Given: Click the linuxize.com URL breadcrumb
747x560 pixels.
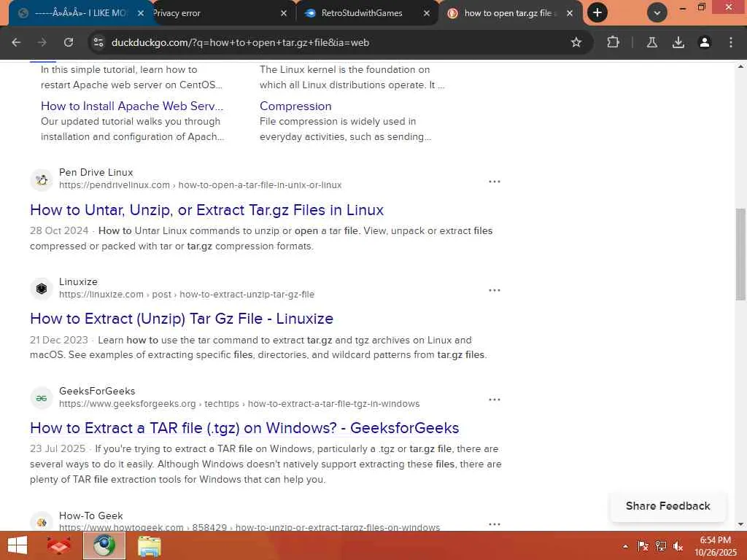Looking at the screenshot, I should (187, 295).
